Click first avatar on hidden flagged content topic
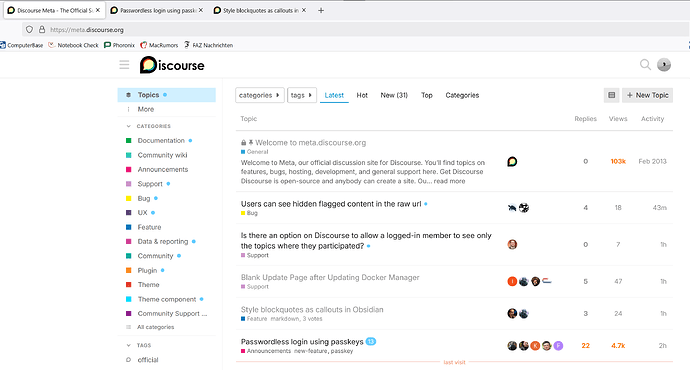Screen dimensions: 690x370 [512, 208]
